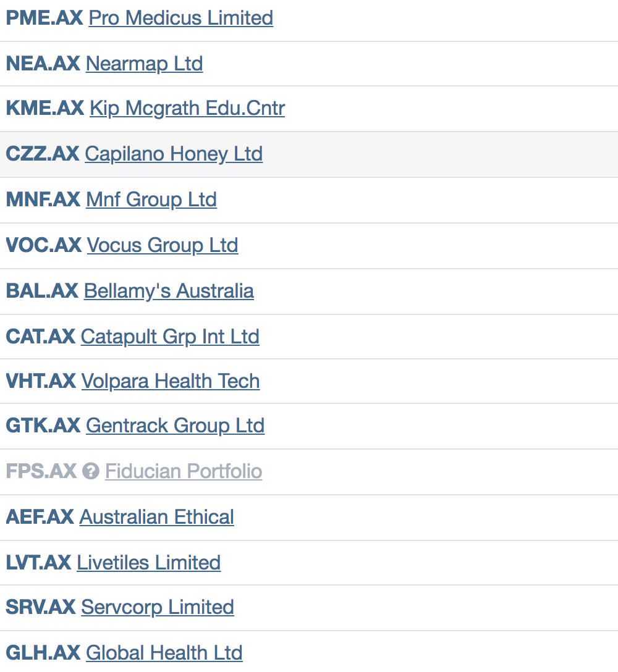This screenshot has width=618, height=672.
Task: Click the GLH.AX ticker symbol
Action: click(43, 653)
